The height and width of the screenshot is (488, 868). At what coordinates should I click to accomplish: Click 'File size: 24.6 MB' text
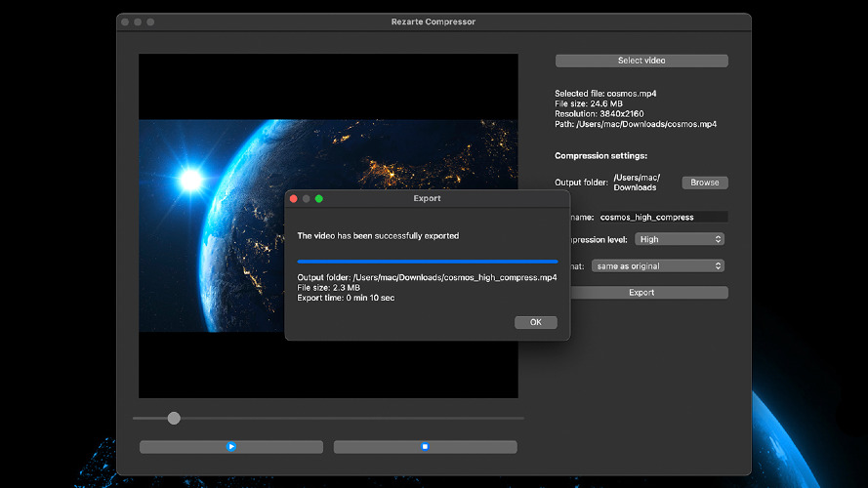click(589, 103)
